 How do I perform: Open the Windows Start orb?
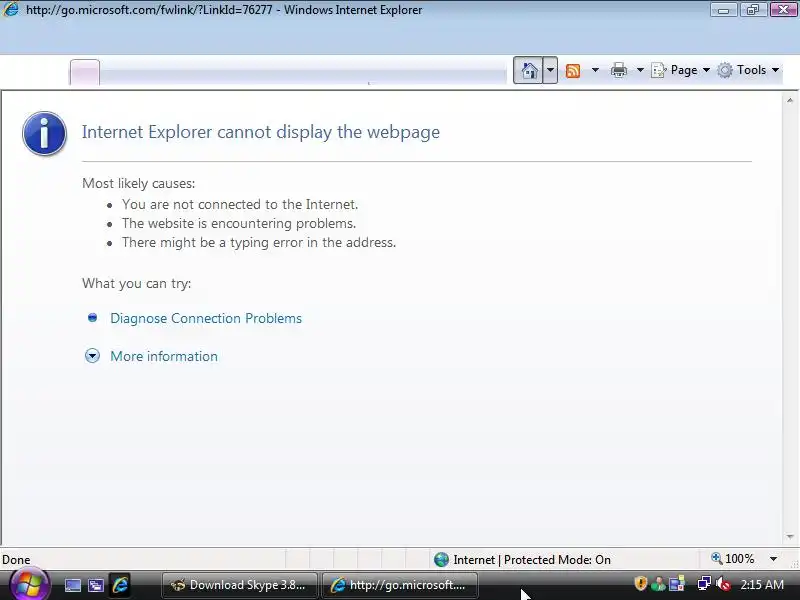point(29,584)
